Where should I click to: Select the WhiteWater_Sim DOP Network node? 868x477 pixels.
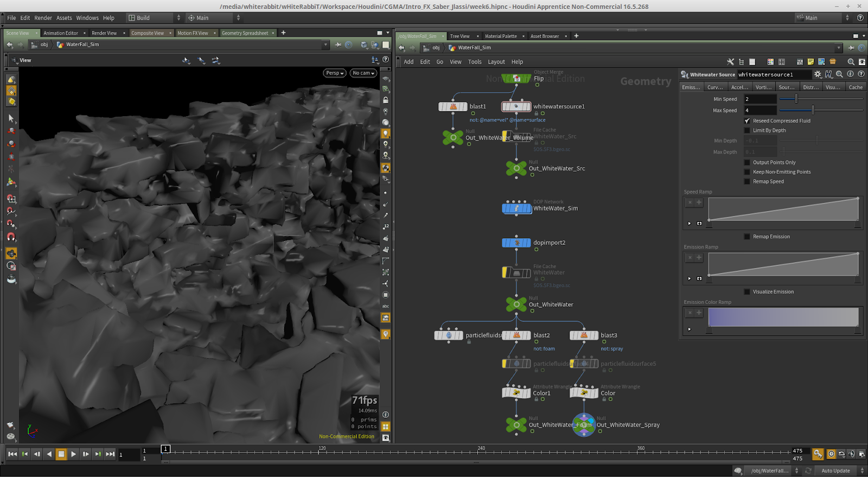click(x=516, y=208)
